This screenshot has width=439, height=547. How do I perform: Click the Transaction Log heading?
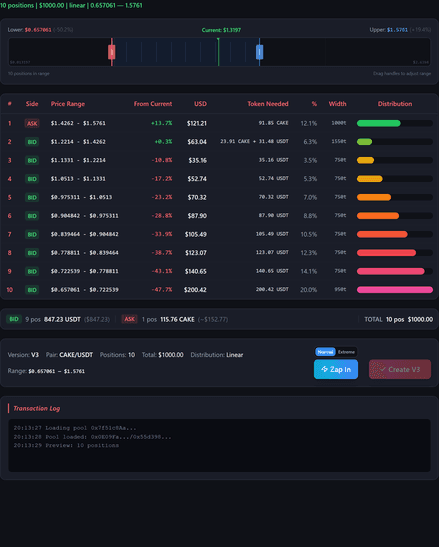click(x=37, y=408)
